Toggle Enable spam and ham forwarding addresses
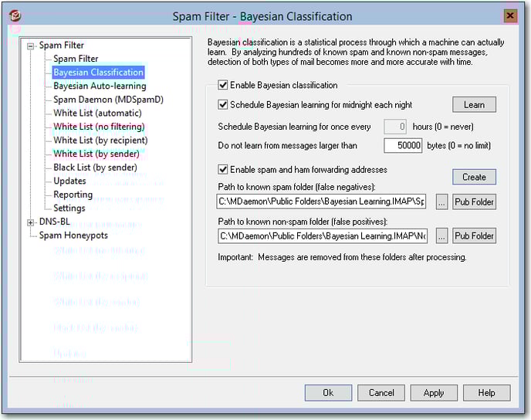 [x=223, y=169]
